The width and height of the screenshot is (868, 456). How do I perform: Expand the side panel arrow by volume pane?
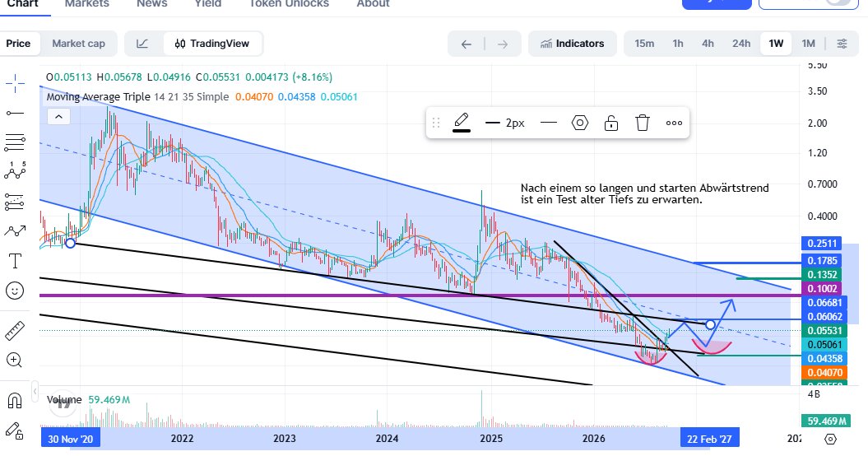(35, 392)
